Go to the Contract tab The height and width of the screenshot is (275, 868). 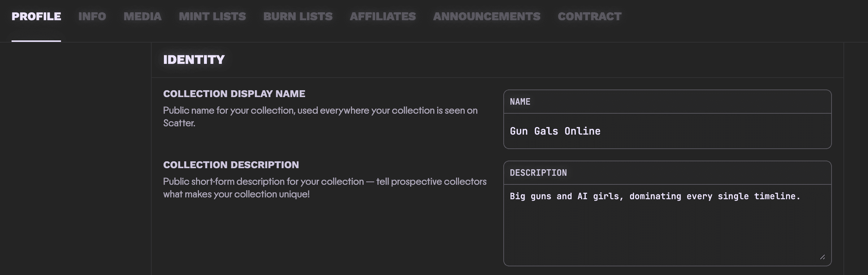pos(590,17)
